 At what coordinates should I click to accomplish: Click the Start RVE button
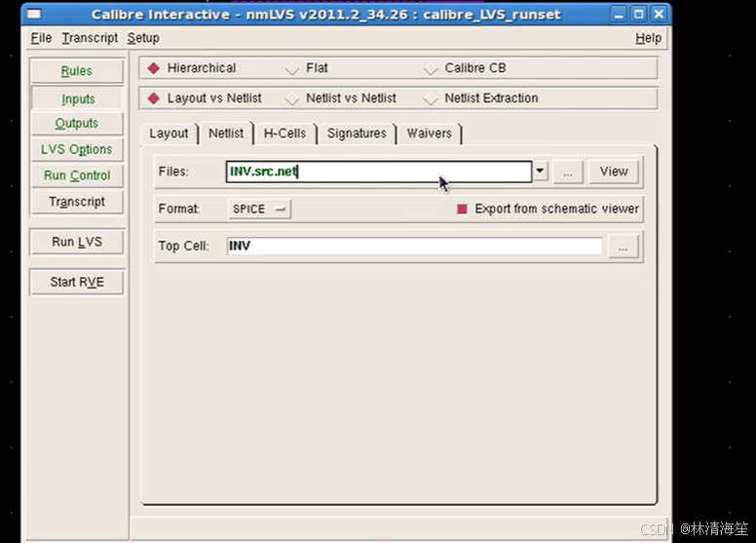point(77,282)
